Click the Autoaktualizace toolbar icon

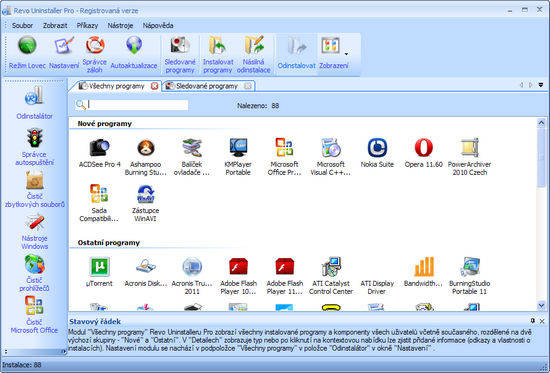pyautogui.click(x=134, y=53)
